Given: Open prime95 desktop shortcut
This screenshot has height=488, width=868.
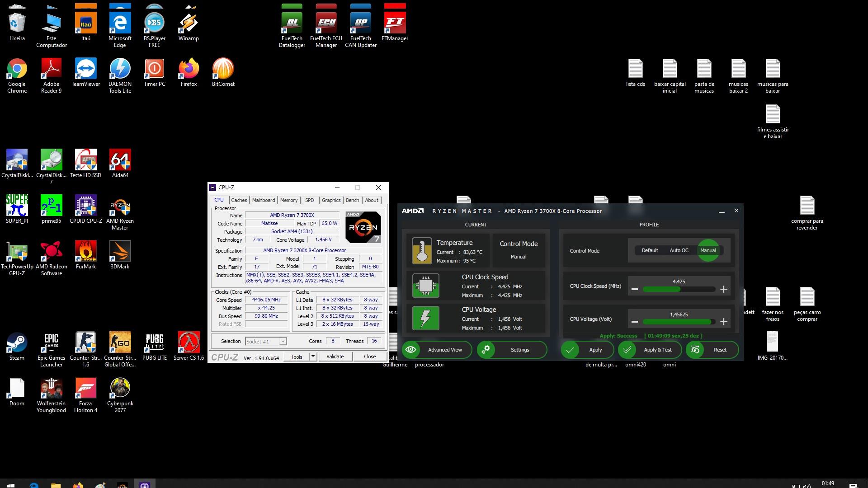Looking at the screenshot, I should tap(51, 209).
